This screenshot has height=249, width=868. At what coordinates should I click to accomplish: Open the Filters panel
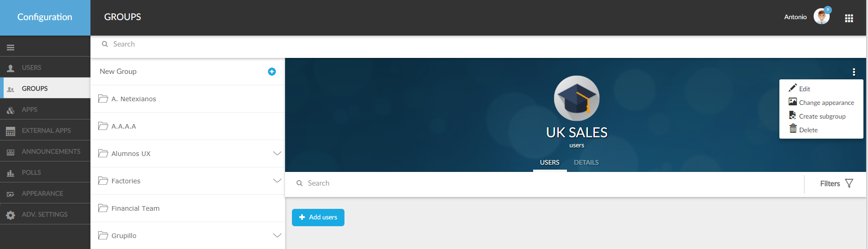(x=836, y=183)
